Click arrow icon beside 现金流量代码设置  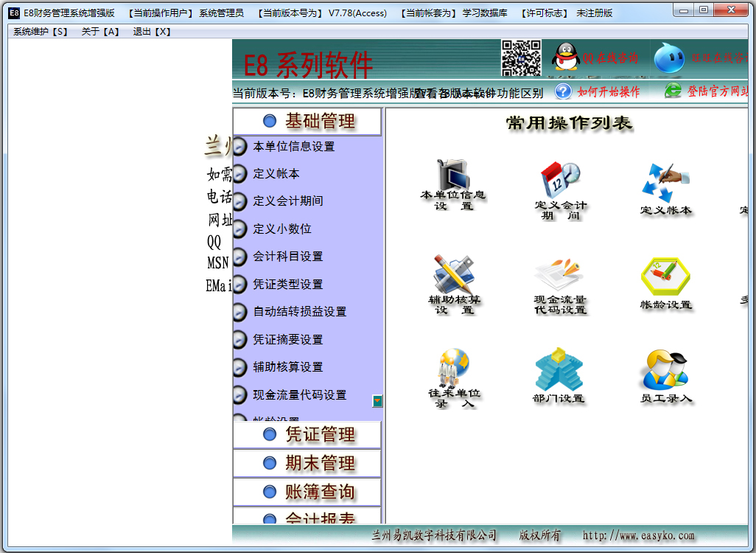239,395
